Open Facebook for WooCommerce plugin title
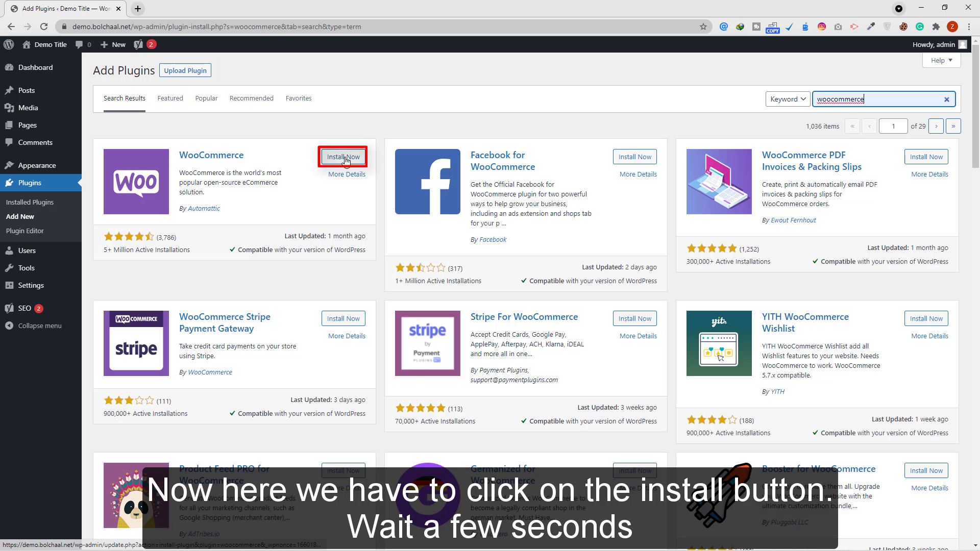The height and width of the screenshot is (551, 980). tap(503, 161)
